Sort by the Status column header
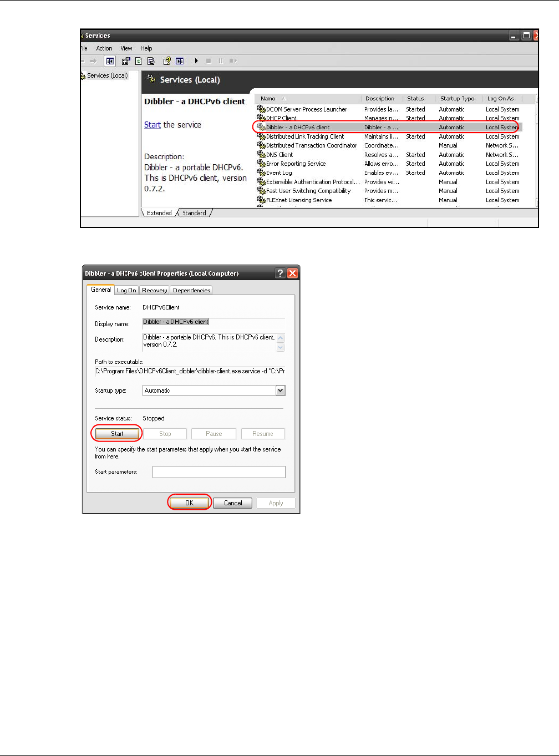559x756 pixels. pos(419,99)
